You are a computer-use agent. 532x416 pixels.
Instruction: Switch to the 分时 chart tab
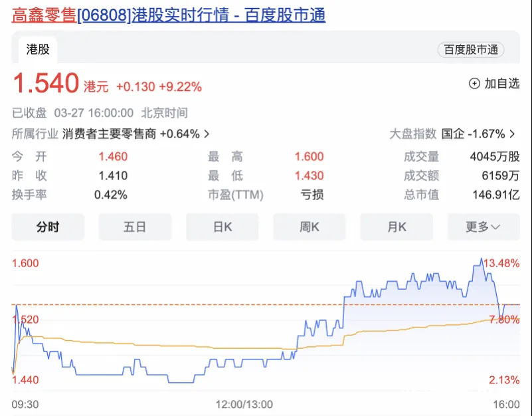tap(48, 227)
